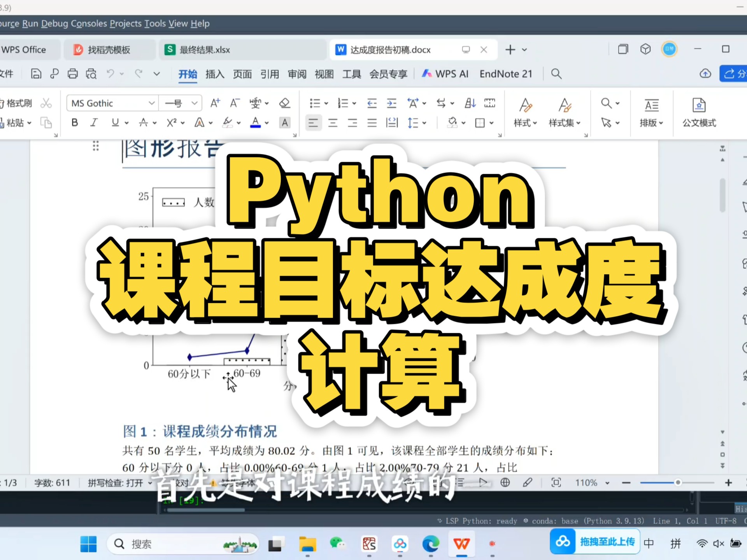Toggle bold formatting

tap(75, 122)
